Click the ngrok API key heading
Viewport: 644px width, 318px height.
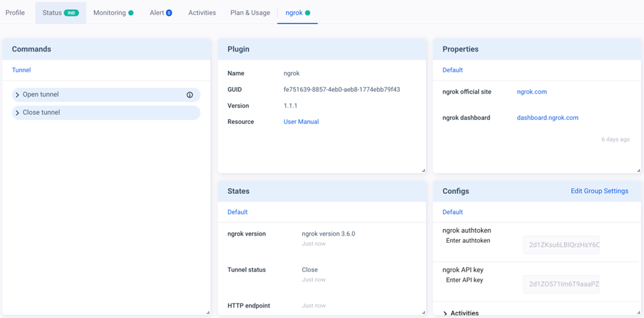tap(463, 270)
